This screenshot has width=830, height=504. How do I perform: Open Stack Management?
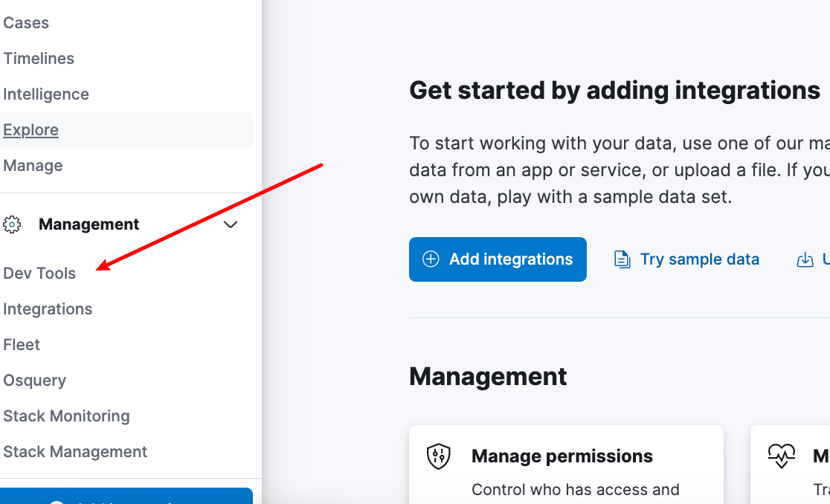pyautogui.click(x=75, y=452)
